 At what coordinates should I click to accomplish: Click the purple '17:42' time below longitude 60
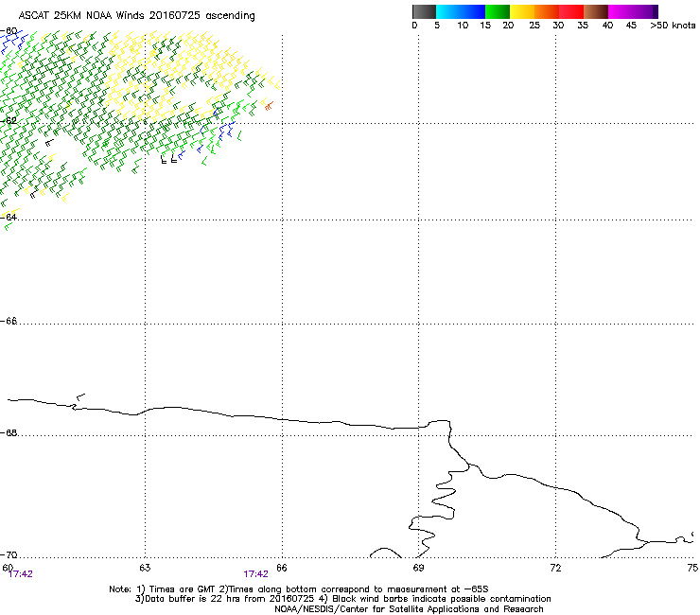click(x=21, y=574)
